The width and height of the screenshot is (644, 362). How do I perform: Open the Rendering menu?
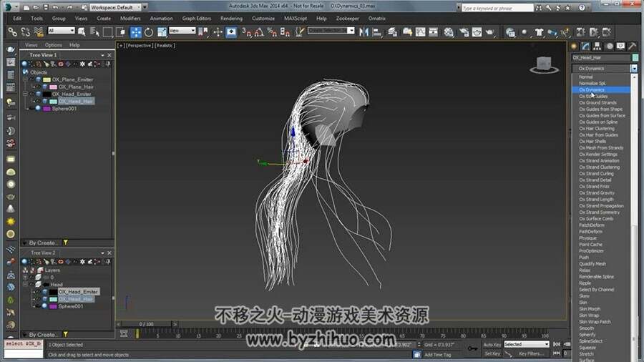click(231, 19)
